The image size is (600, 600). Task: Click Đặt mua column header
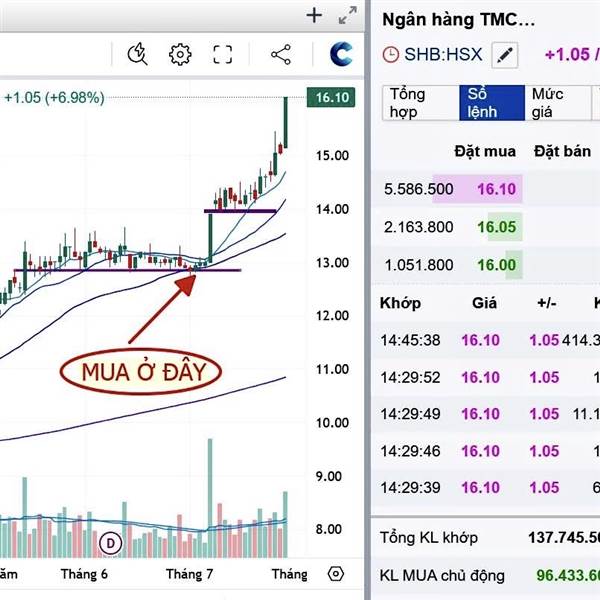click(x=485, y=152)
